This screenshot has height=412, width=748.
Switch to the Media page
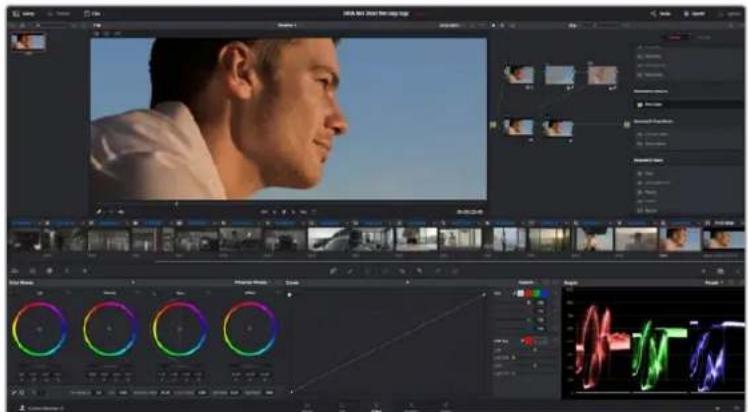pyautogui.click(x=308, y=406)
